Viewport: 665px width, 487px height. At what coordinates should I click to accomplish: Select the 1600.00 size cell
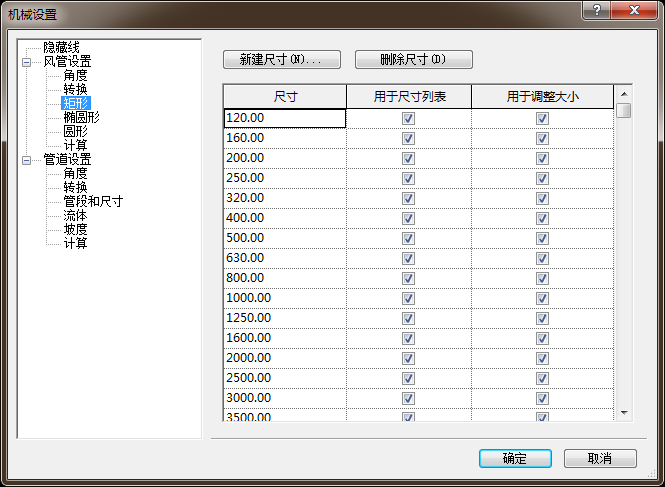[x=285, y=338]
